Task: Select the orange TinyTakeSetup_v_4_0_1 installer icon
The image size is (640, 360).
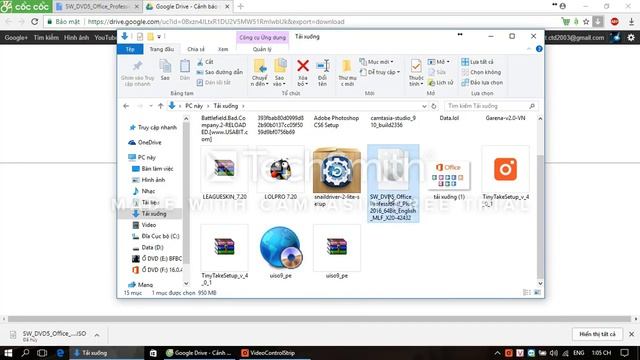Action: (505, 169)
